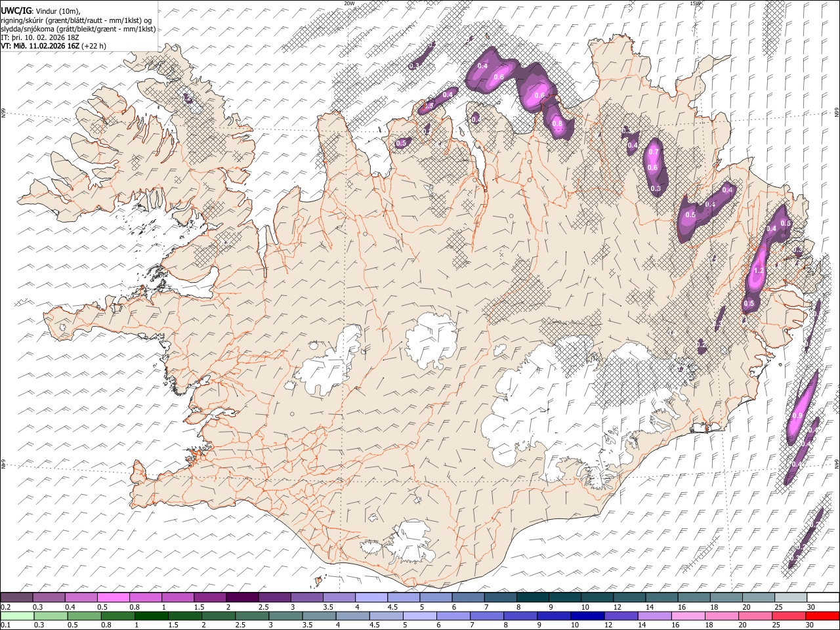Select the 3 swatch in the upper legend row
The height and width of the screenshot is (630, 840).
pyautogui.click(x=306, y=598)
